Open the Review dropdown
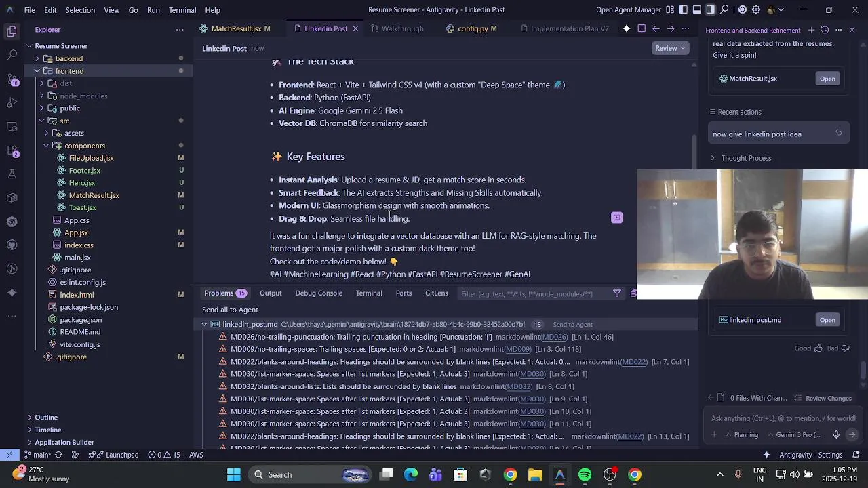 (671, 48)
